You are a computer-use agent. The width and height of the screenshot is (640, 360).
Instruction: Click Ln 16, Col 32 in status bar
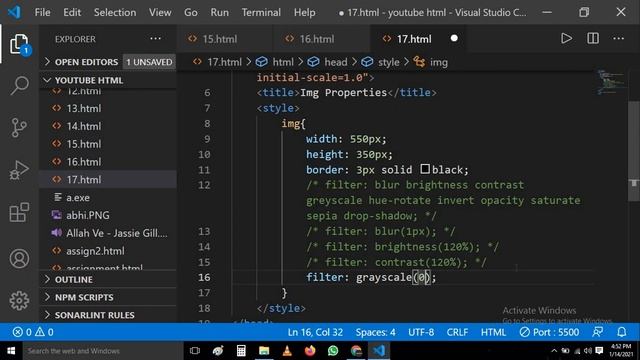click(315, 332)
